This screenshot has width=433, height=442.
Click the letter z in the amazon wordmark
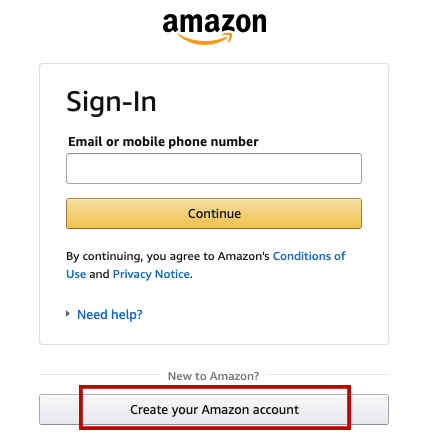coord(228,23)
